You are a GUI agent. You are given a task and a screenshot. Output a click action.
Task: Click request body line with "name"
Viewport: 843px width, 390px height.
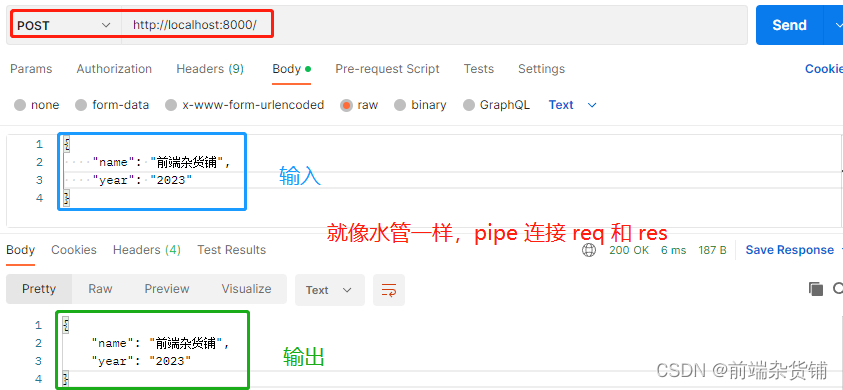point(161,162)
